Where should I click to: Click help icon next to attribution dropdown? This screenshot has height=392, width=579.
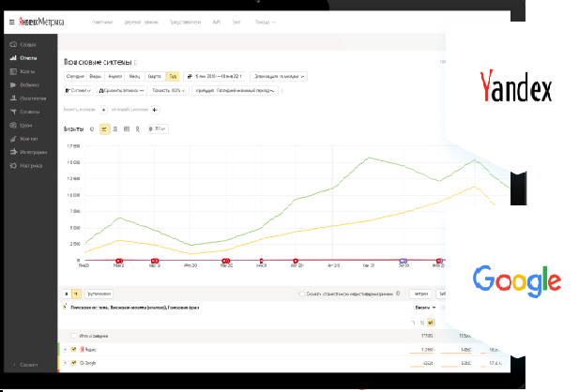click(282, 91)
